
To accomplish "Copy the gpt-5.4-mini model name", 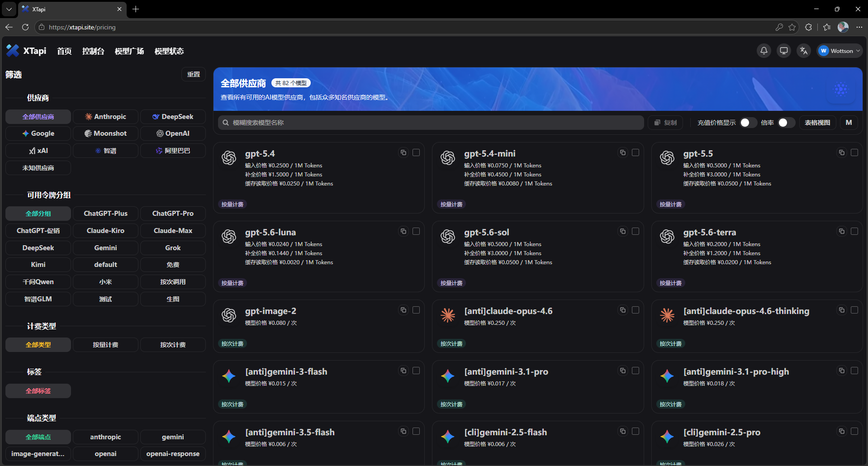I will click(623, 152).
